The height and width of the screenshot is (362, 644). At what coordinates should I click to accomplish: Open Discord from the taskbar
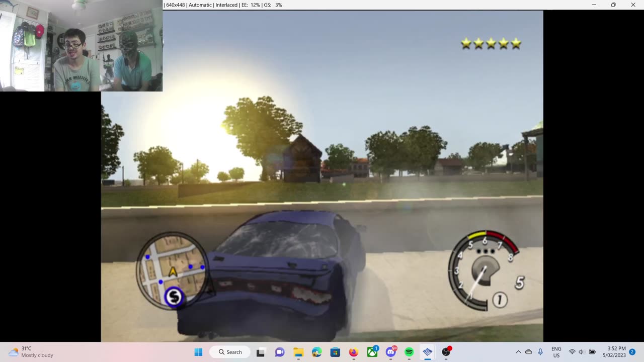coord(391,352)
